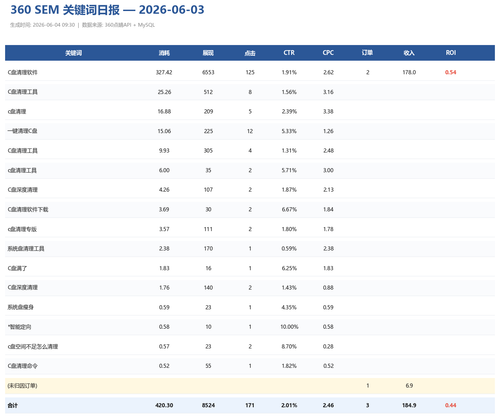Select the 收入 column header

[x=409, y=53]
